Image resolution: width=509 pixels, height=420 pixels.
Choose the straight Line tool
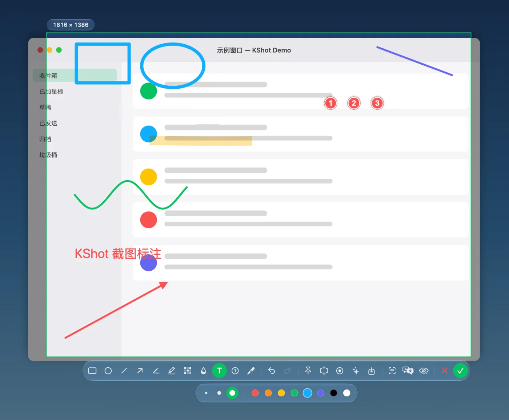point(124,371)
